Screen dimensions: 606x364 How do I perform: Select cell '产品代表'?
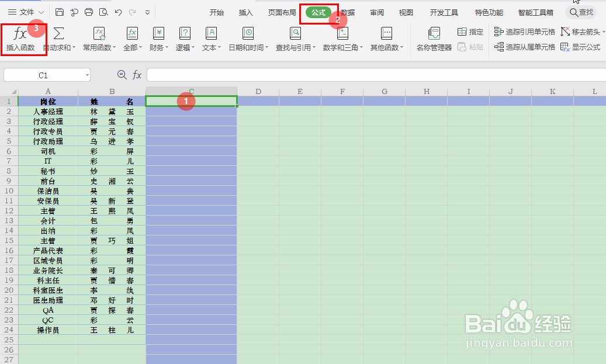click(x=48, y=251)
